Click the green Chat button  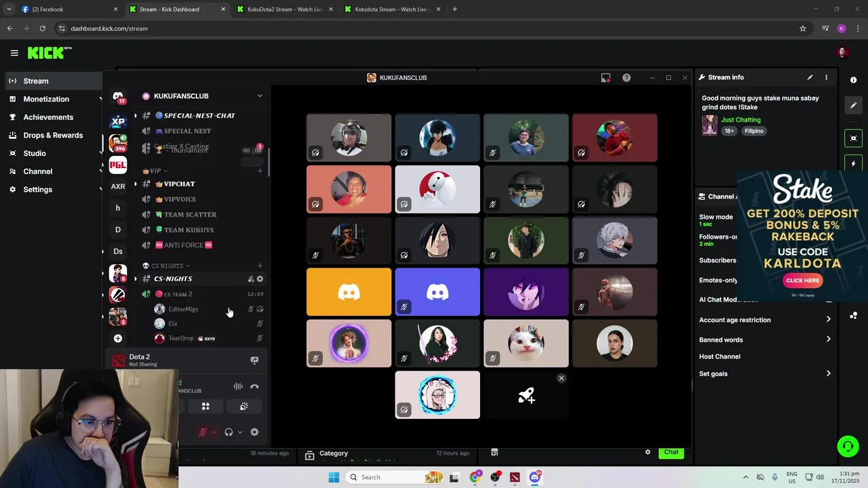tap(671, 452)
